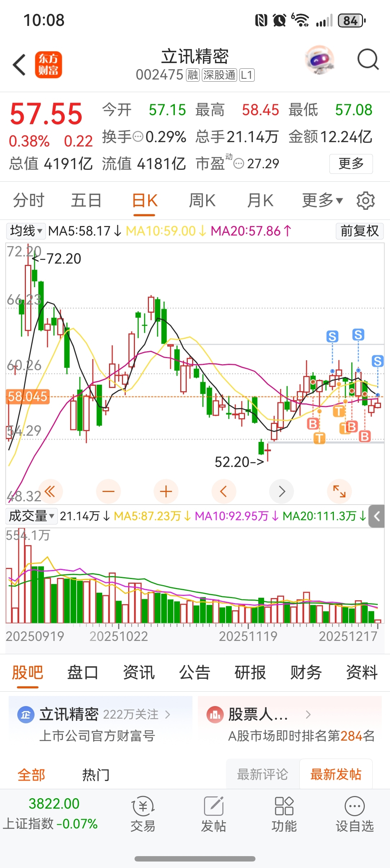The width and height of the screenshot is (390, 868).
Task: Switch to 周K chart tab
Action: pos(202,200)
